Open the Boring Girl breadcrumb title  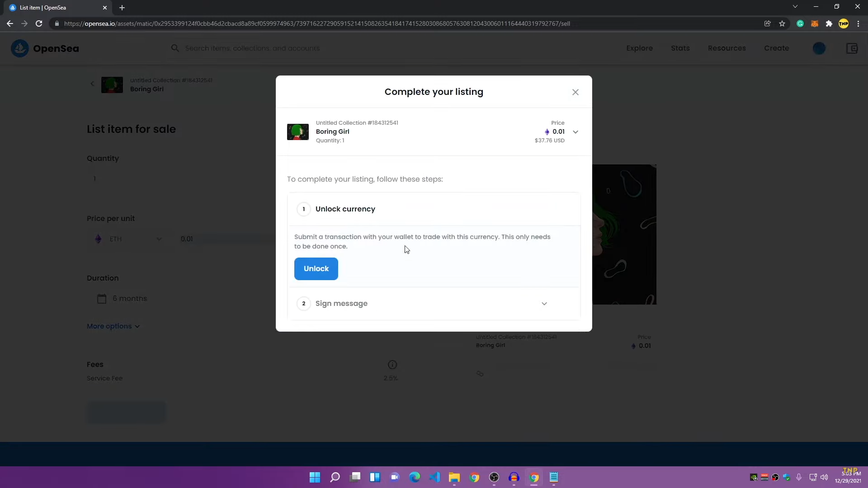[x=147, y=89]
